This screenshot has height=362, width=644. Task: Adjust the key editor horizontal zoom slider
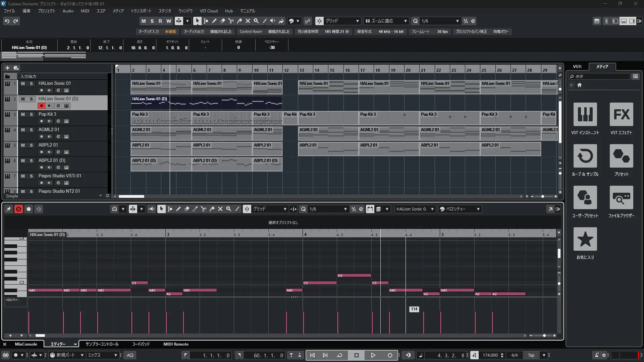coord(544,336)
